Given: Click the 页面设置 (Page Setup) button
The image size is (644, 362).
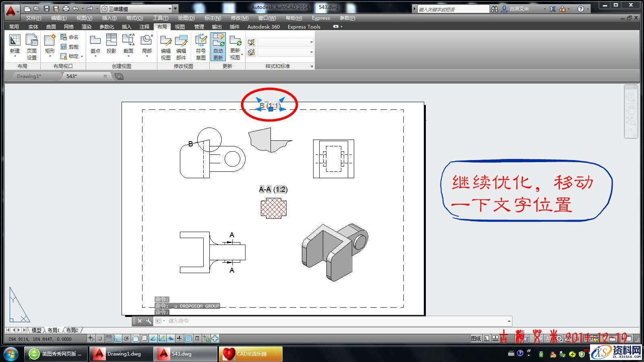Looking at the screenshot, I should tap(32, 45).
